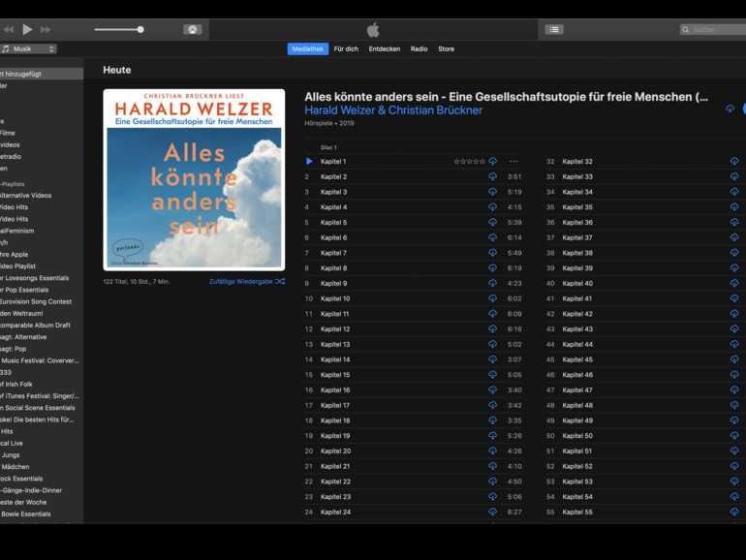Screen dimensions: 746x560
Task: Play Kapitel 1 using the blue play icon
Action: point(309,161)
